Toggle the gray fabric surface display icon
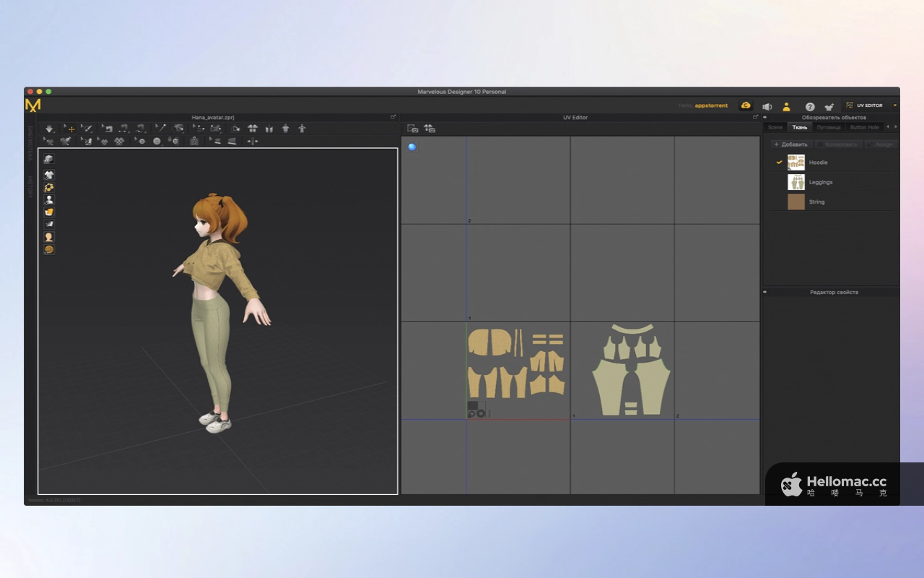 (x=49, y=225)
